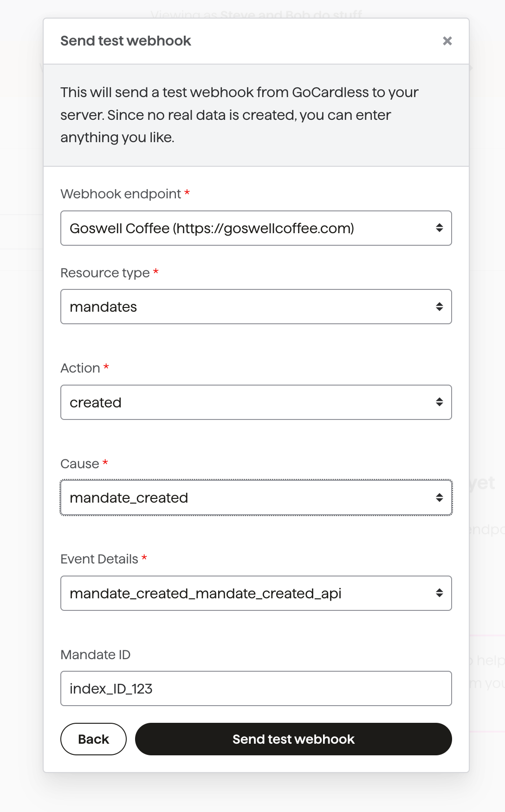The width and height of the screenshot is (505, 812).
Task: Click the Webhook endpoint field label
Action: tap(121, 194)
